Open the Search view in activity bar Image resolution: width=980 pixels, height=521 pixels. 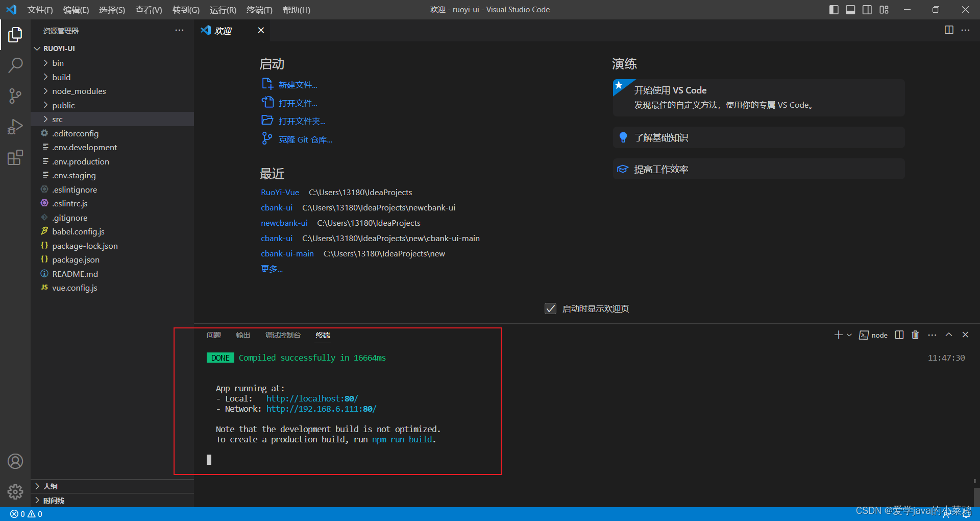[x=15, y=65]
